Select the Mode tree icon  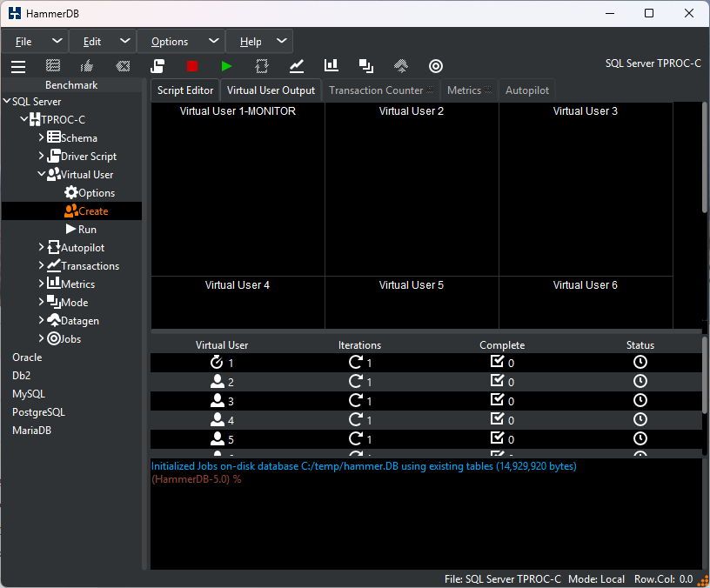pos(54,302)
